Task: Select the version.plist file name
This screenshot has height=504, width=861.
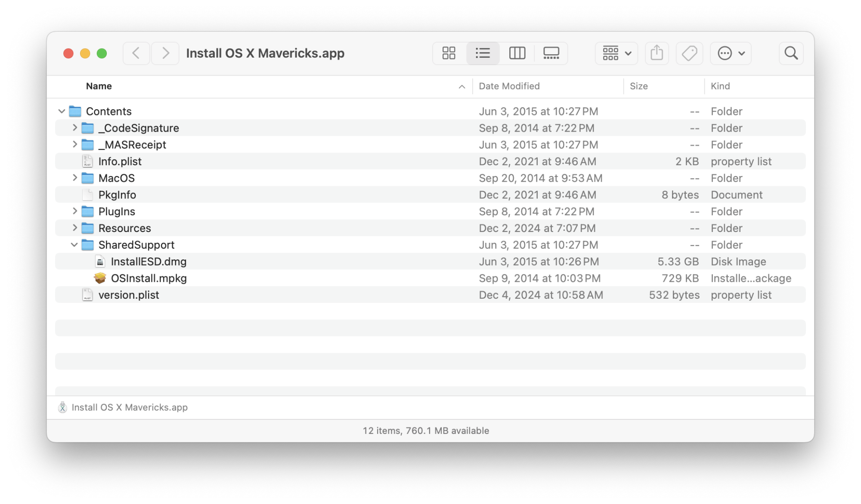Action: (x=129, y=295)
